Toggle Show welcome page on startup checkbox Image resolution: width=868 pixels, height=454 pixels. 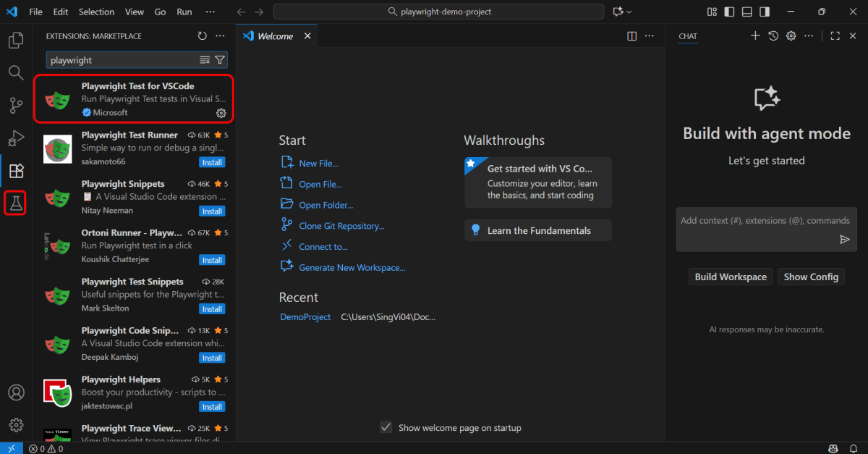[386, 427]
